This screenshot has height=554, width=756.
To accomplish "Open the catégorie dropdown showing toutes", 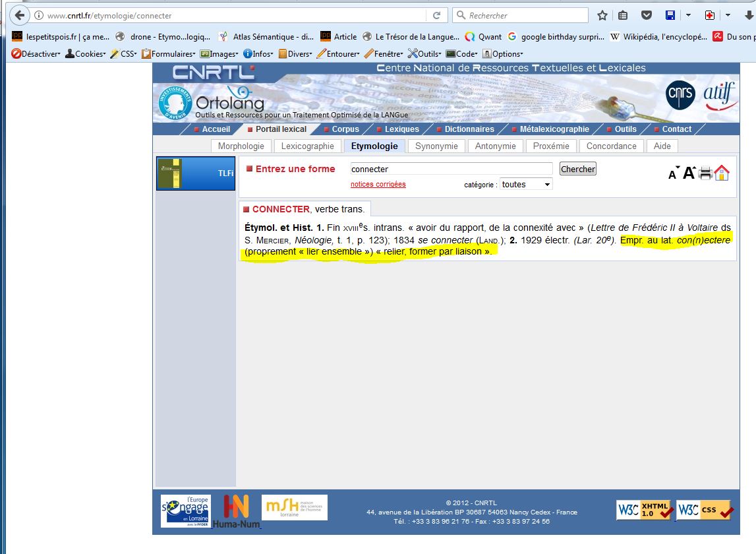I will (x=526, y=185).
